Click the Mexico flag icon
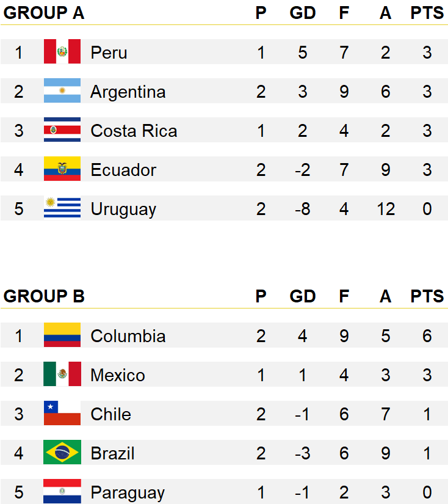The width and height of the screenshot is (448, 504). 62,374
